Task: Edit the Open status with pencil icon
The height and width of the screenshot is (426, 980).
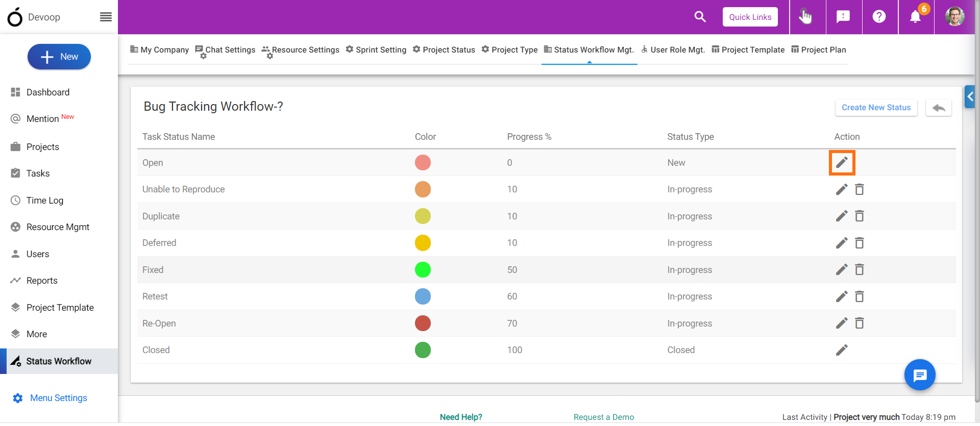Action: [x=842, y=163]
